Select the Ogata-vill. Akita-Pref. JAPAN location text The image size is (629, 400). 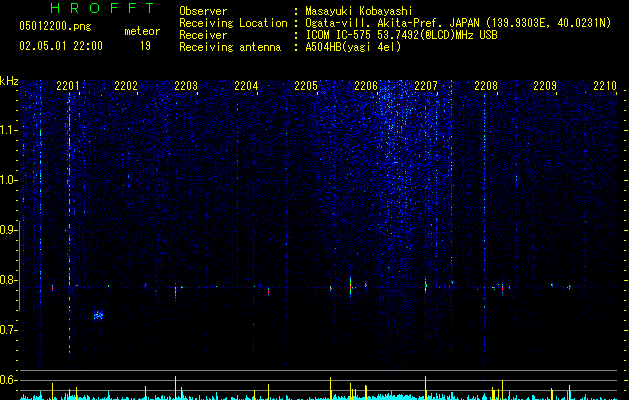[x=458, y=23]
